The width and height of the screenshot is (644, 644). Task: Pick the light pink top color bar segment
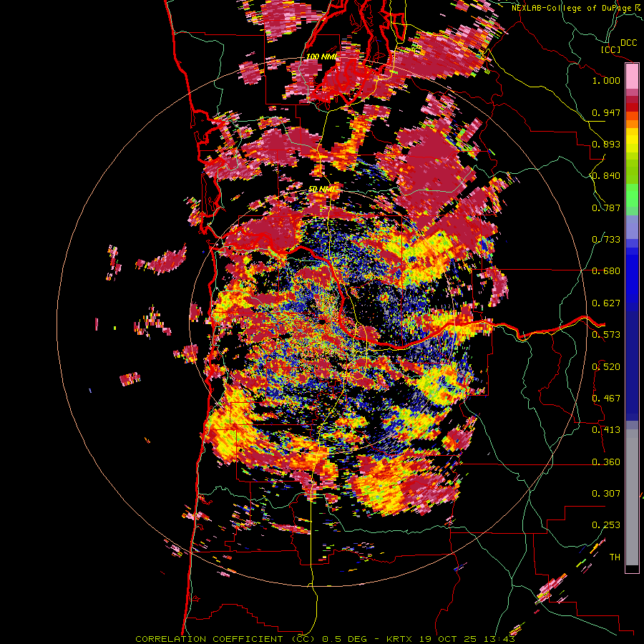(x=632, y=77)
